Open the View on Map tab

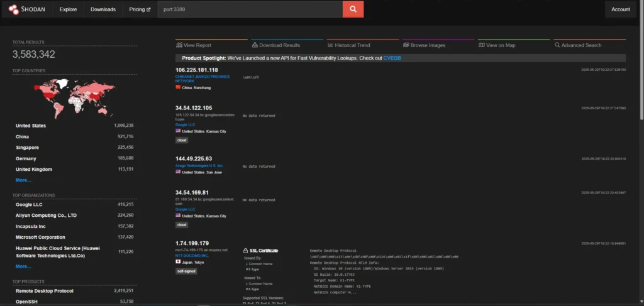[x=497, y=45]
